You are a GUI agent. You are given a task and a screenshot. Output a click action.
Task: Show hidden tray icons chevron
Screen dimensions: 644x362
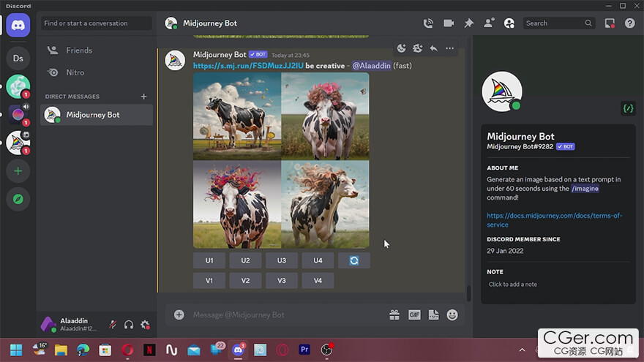tap(522, 350)
